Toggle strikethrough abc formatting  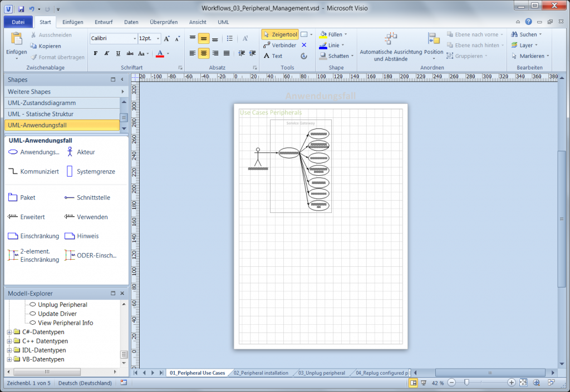[130, 53]
